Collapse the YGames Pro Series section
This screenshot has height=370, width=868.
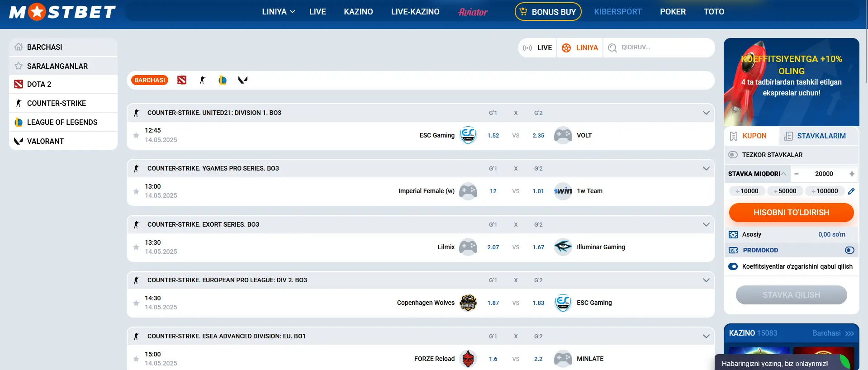click(x=706, y=168)
